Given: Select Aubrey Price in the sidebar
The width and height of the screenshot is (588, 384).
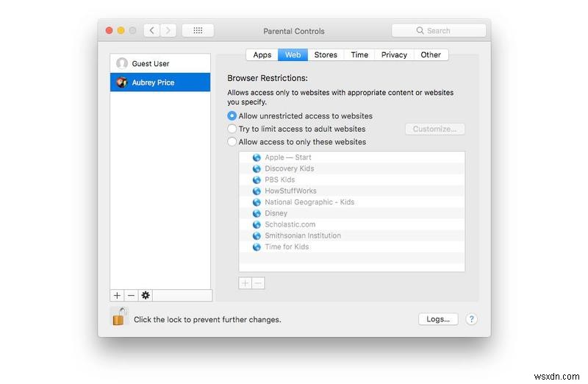Looking at the screenshot, I should (x=160, y=82).
